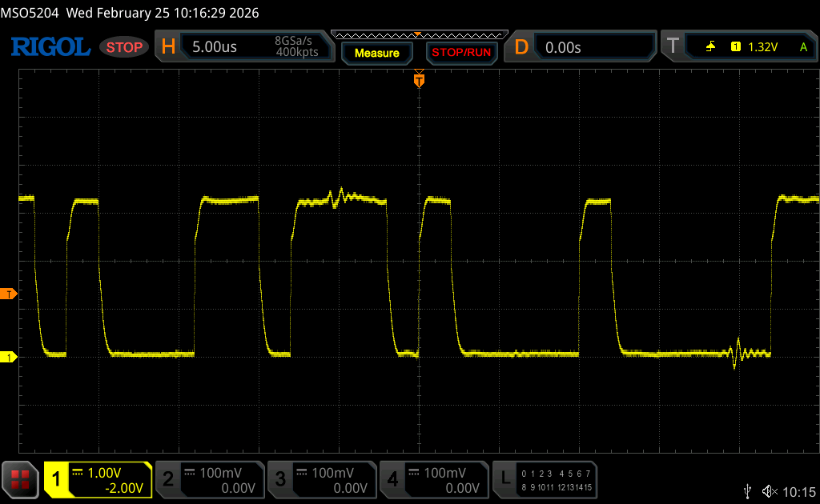The image size is (820, 504).
Task: Enable channel 2 label
Action: [x=168, y=479]
